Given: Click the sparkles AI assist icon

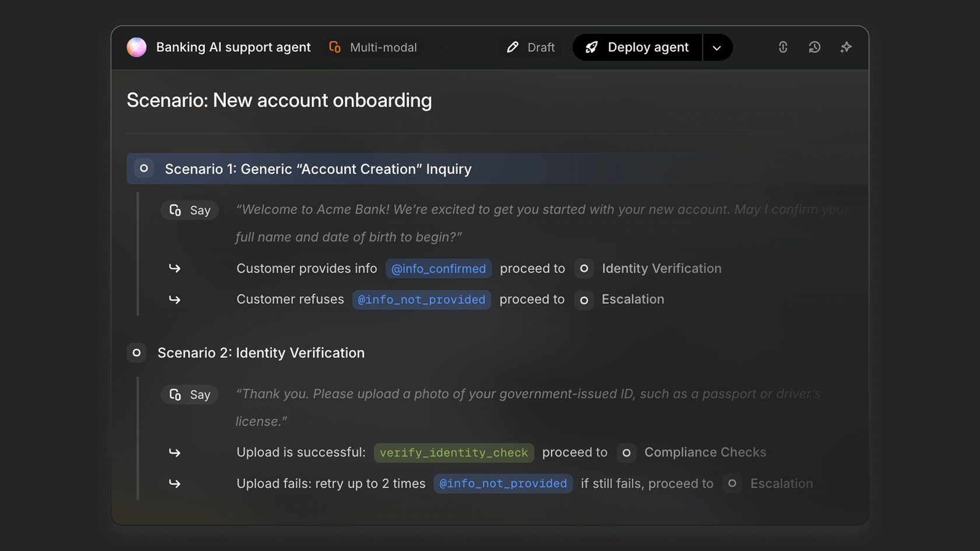Looking at the screenshot, I should point(846,47).
